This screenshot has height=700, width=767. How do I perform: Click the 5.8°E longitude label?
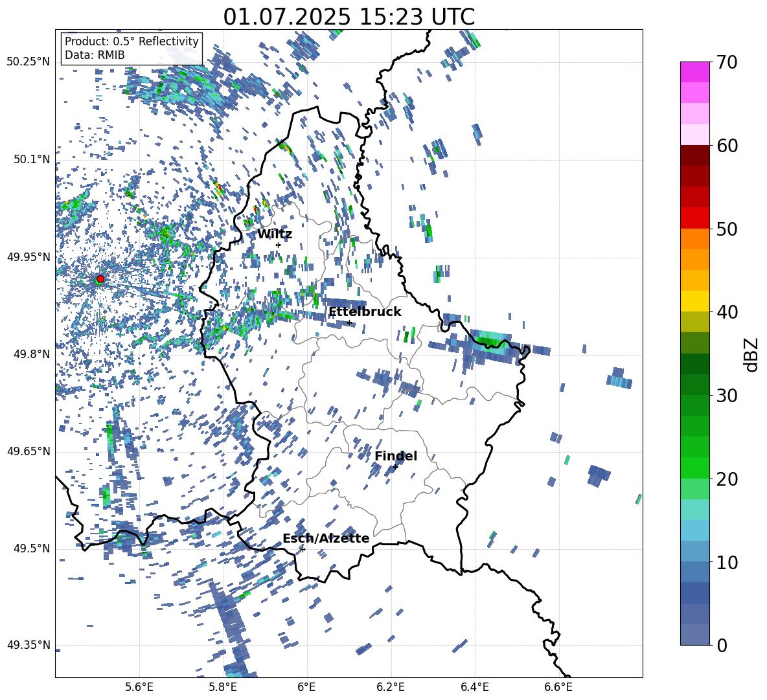[x=223, y=687]
